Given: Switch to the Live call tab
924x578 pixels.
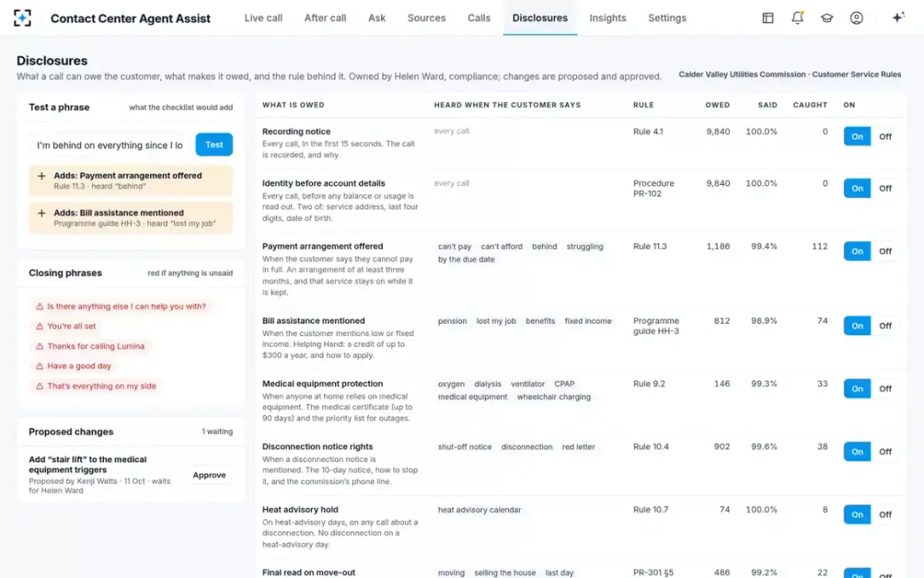Looking at the screenshot, I should point(263,18).
